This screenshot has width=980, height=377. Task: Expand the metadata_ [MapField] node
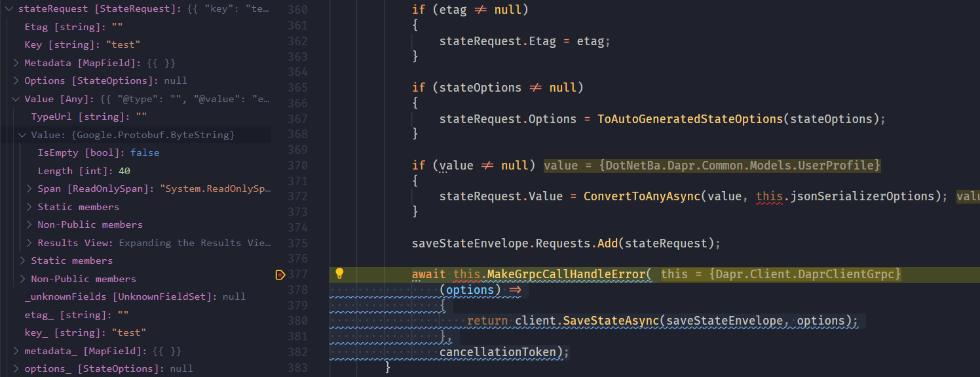[16, 351]
